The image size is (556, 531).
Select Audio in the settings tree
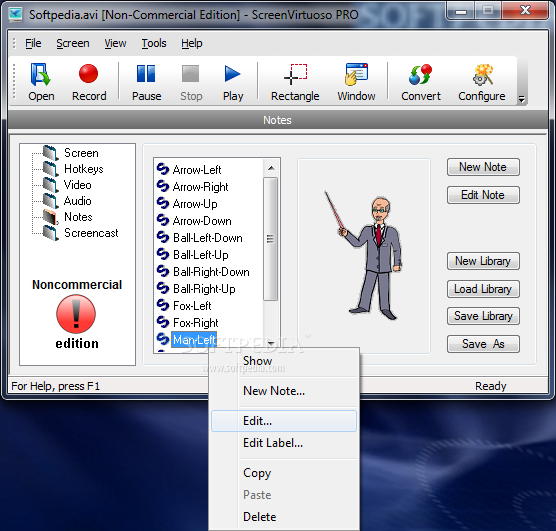[x=78, y=201]
